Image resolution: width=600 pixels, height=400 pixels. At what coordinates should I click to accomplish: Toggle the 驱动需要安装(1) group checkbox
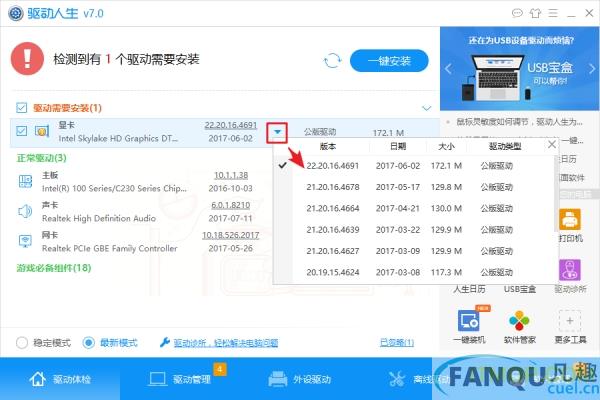(x=21, y=108)
